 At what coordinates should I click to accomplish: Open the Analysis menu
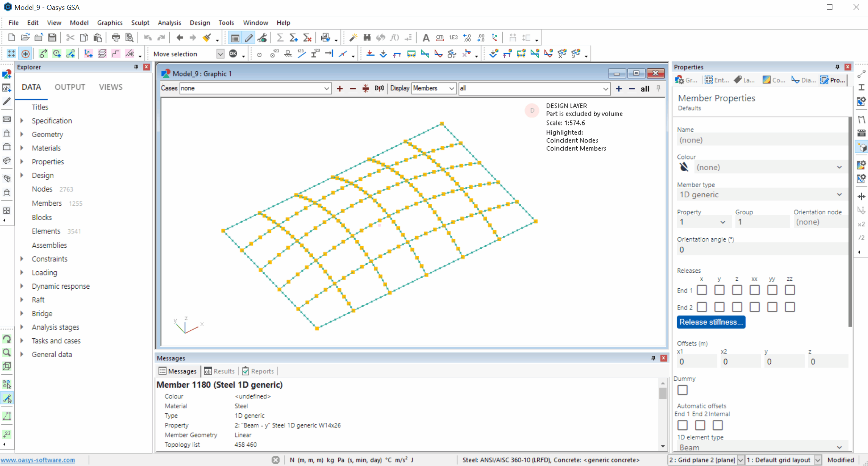[169, 23]
